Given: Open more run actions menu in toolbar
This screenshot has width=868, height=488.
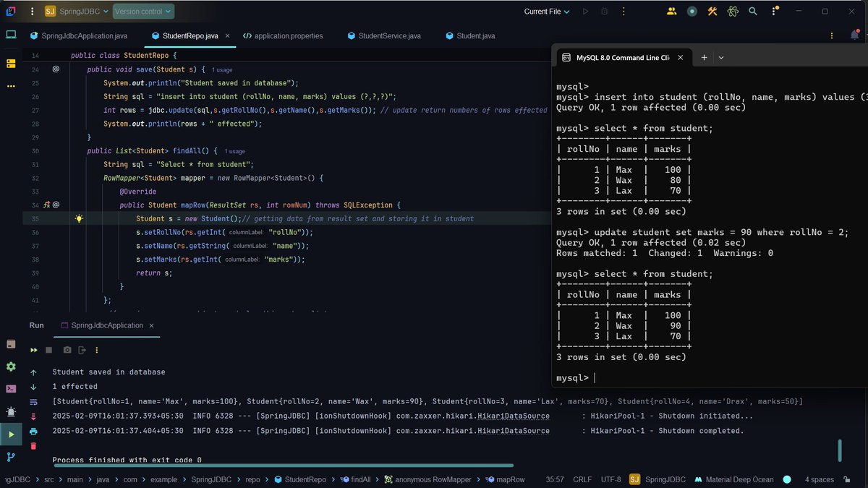Looking at the screenshot, I should [x=623, y=12].
